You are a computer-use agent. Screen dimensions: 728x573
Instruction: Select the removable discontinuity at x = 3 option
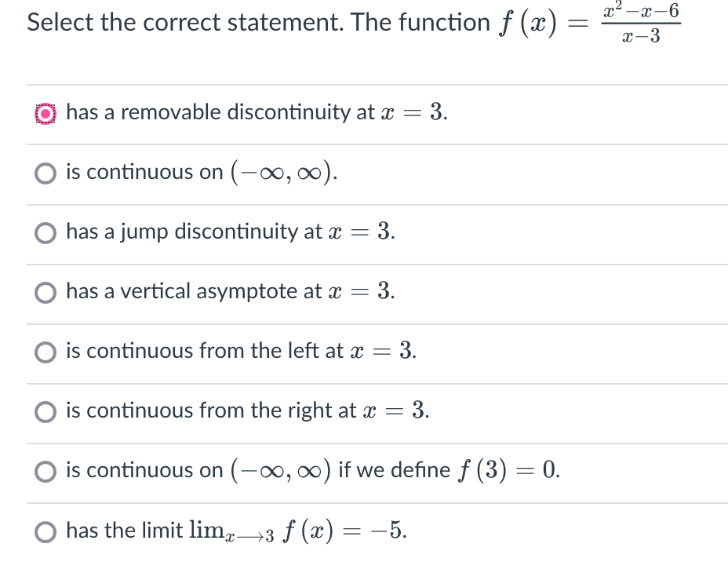(45, 113)
